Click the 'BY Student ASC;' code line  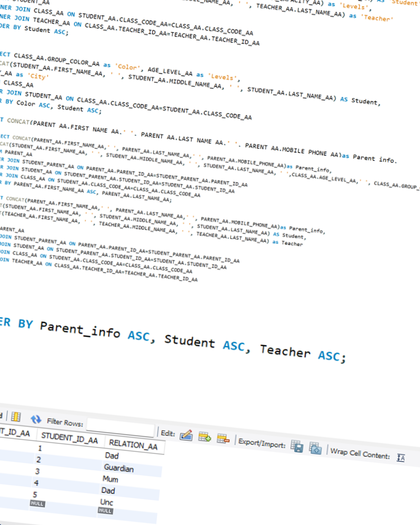[41, 30]
